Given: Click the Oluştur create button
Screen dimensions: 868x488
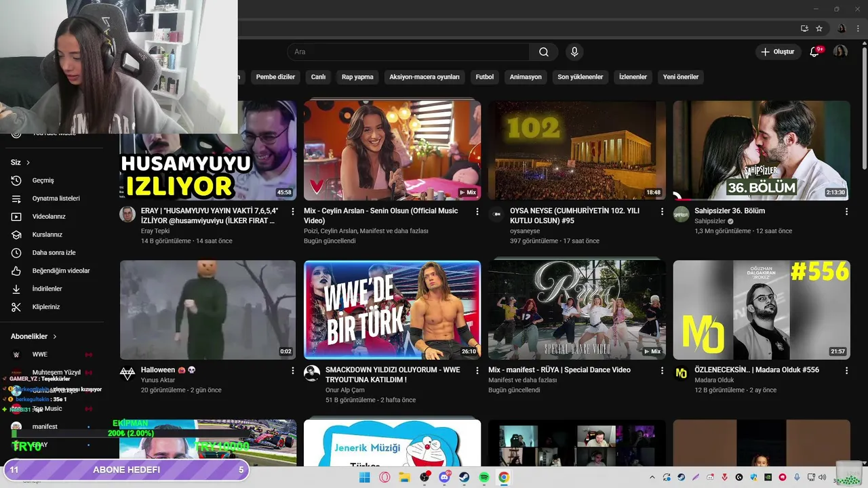Looking at the screenshot, I should pos(778,52).
